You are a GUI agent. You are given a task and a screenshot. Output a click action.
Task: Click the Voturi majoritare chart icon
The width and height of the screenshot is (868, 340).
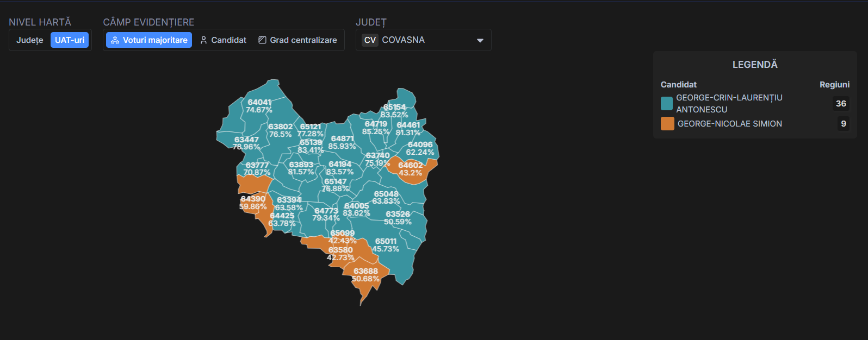point(115,40)
